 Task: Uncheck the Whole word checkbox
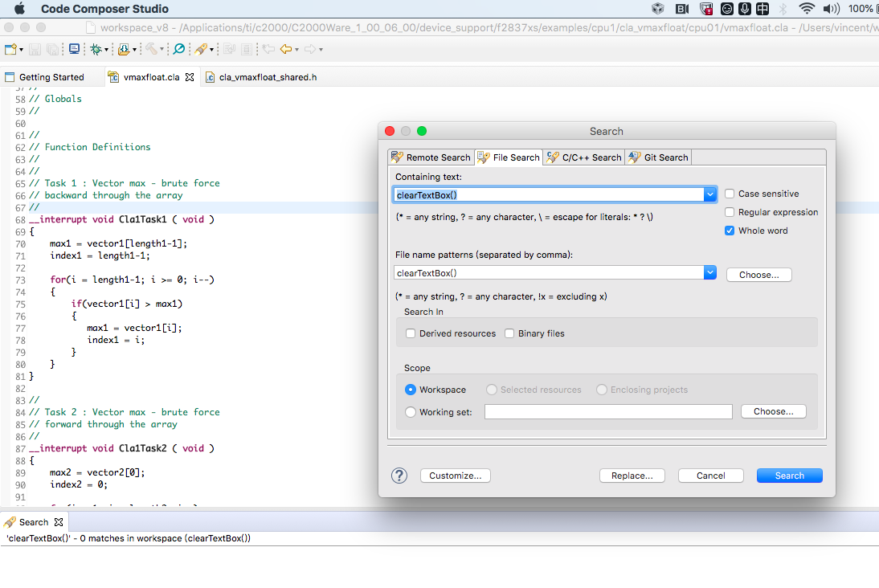(730, 231)
